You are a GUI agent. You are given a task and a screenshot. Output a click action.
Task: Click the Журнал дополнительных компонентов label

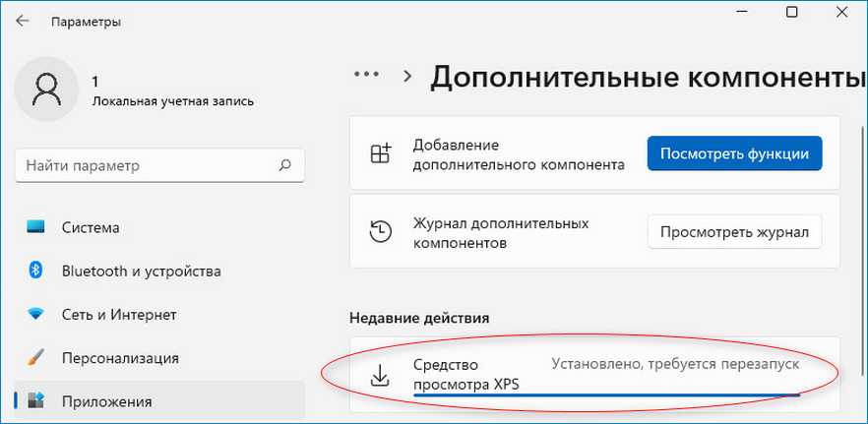pyautogui.click(x=501, y=233)
